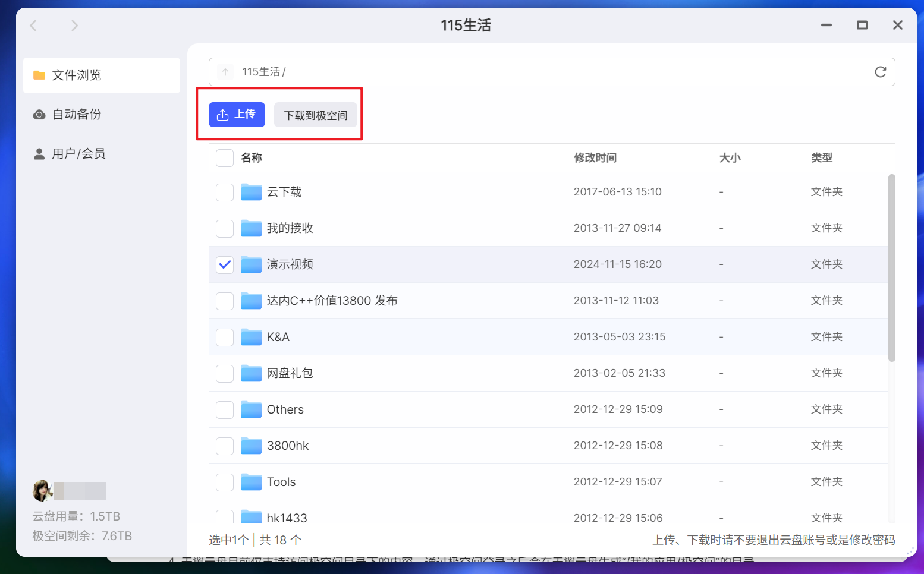Close the 115生活 window

(x=898, y=25)
